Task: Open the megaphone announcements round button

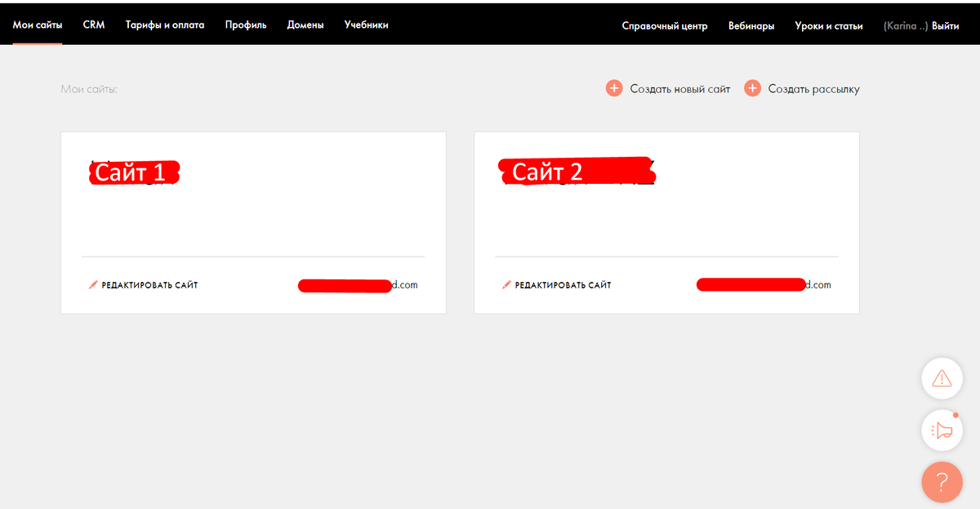Action: tap(942, 431)
